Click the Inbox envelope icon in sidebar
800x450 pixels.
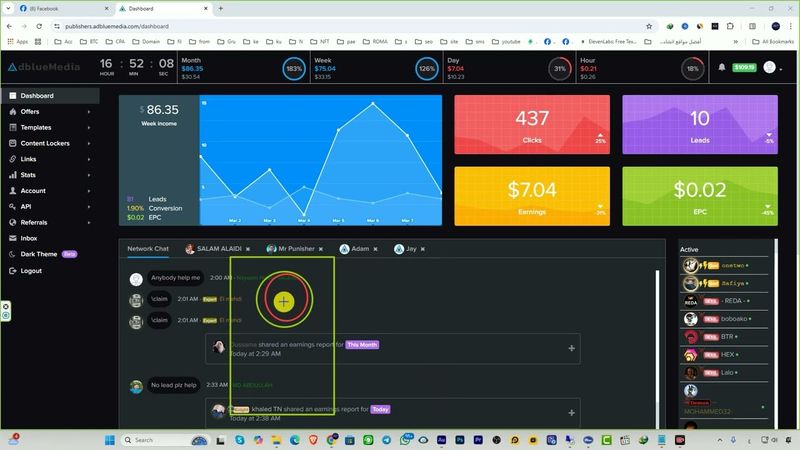click(x=12, y=238)
